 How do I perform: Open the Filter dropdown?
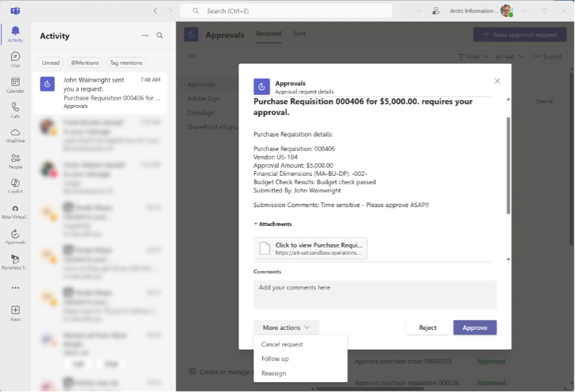[x=472, y=57]
